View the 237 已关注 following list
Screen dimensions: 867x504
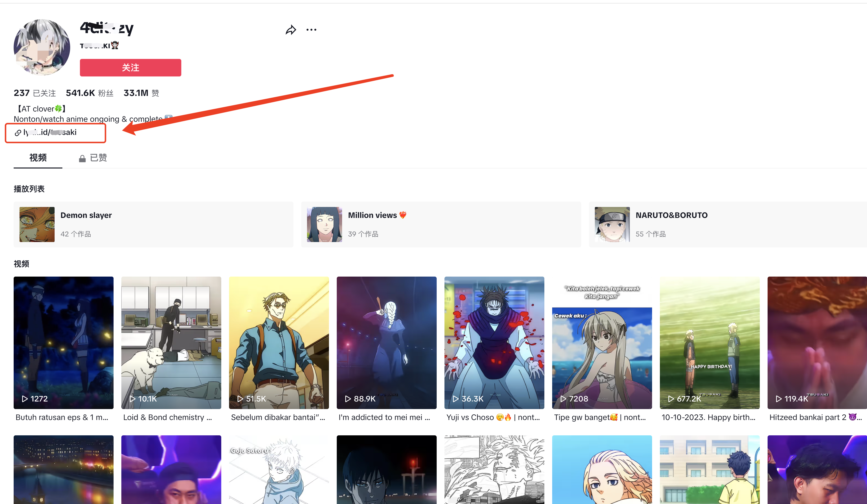pyautogui.click(x=34, y=93)
